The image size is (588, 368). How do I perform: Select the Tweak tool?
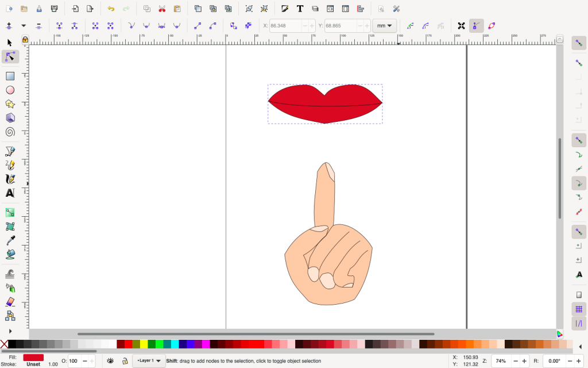[x=10, y=274]
